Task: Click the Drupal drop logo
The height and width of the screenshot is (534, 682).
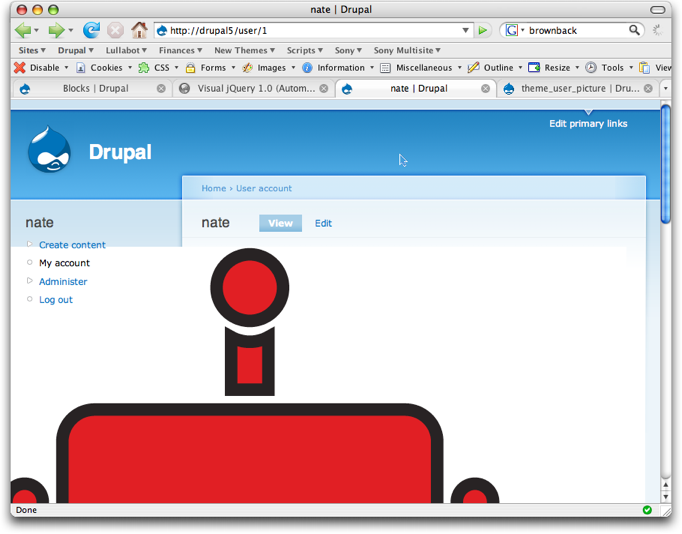Action: point(49,150)
